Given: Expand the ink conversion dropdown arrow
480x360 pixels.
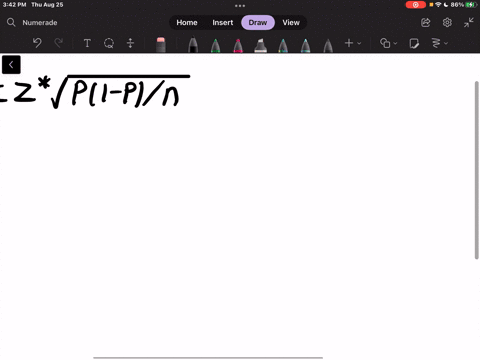Looking at the screenshot, I should click(446, 43).
